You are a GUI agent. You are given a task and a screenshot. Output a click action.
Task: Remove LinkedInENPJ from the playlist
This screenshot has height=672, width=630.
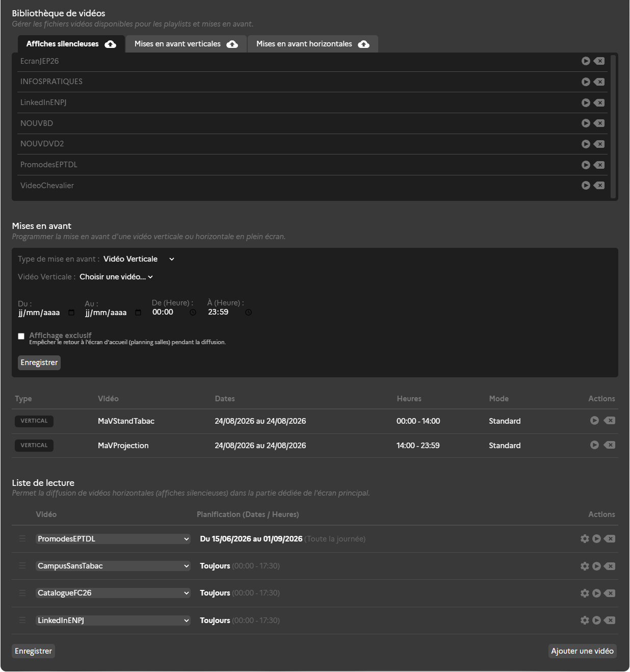pyautogui.click(x=610, y=621)
